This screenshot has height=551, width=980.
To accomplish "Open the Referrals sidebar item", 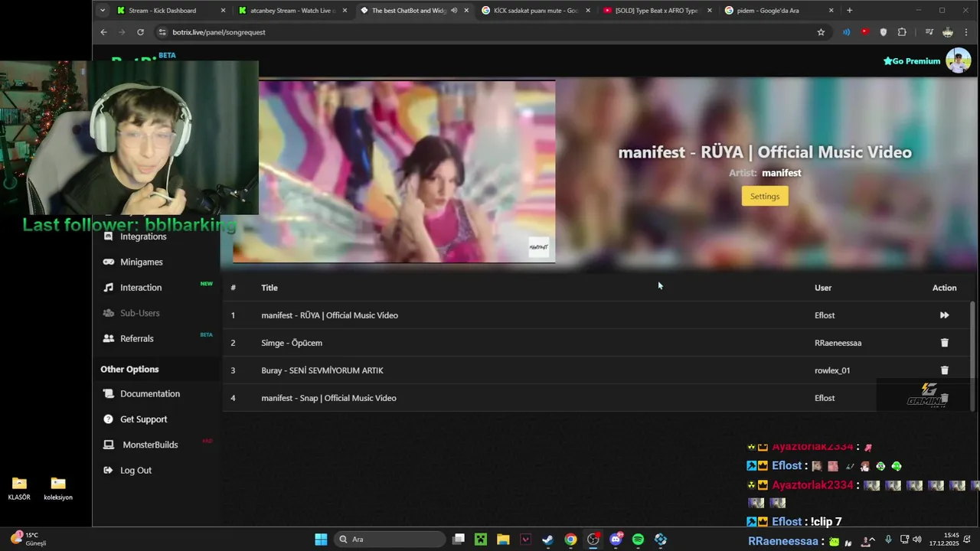I will pos(137,338).
